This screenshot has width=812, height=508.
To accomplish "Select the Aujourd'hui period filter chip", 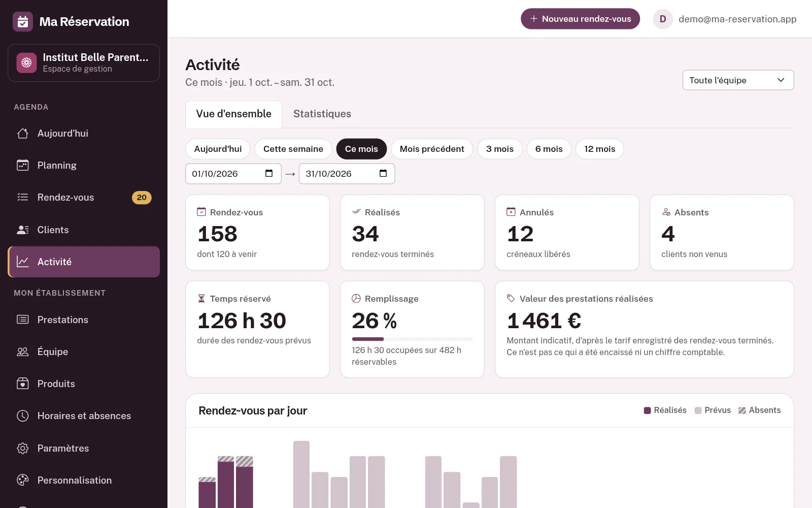I will pyautogui.click(x=218, y=149).
